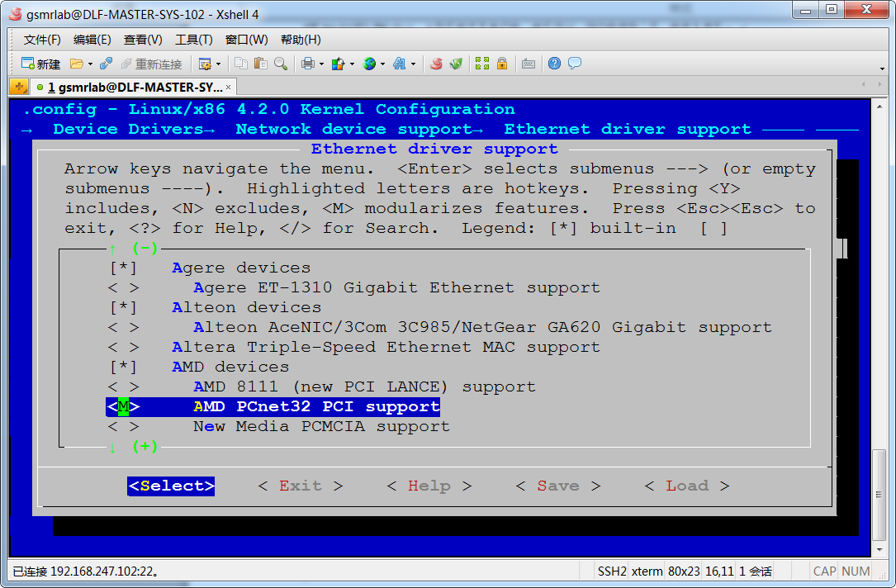Toggle Alteon AceNIC/3Com 3C985 checkbox
896x588 pixels.
(123, 327)
